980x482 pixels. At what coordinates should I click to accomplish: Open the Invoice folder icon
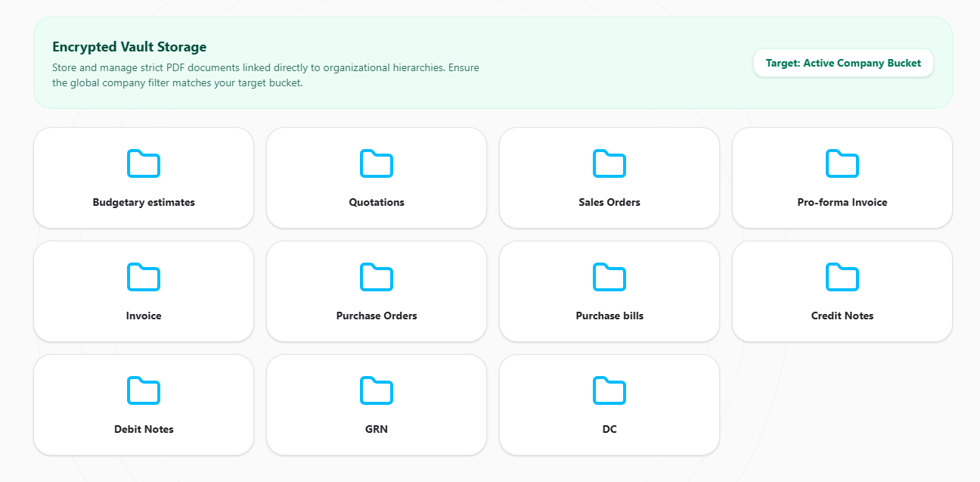point(144,278)
